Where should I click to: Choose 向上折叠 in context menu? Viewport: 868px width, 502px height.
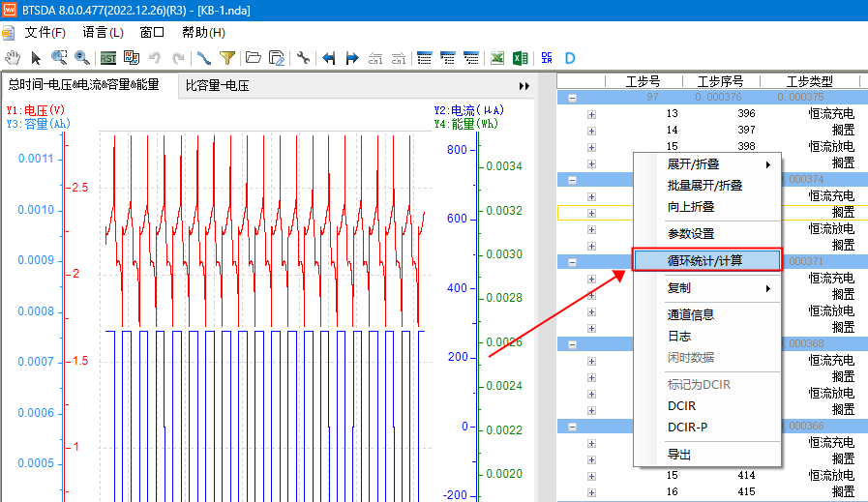coord(707,207)
